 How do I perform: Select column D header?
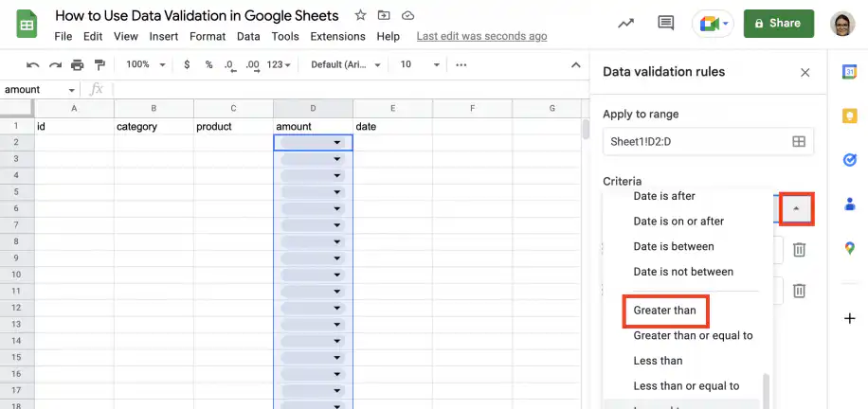click(314, 109)
